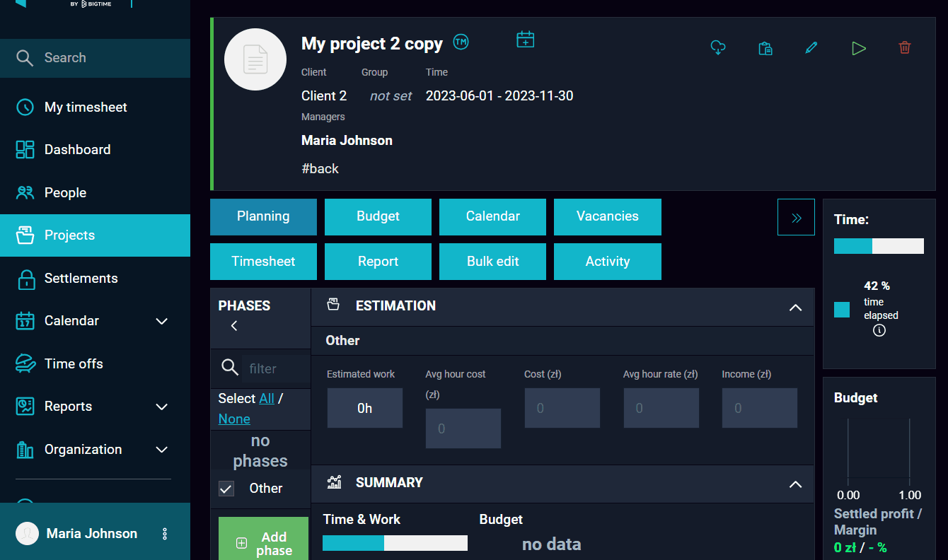The width and height of the screenshot is (948, 560).
Task: Expand the side panel double-arrow button
Action: point(796,217)
